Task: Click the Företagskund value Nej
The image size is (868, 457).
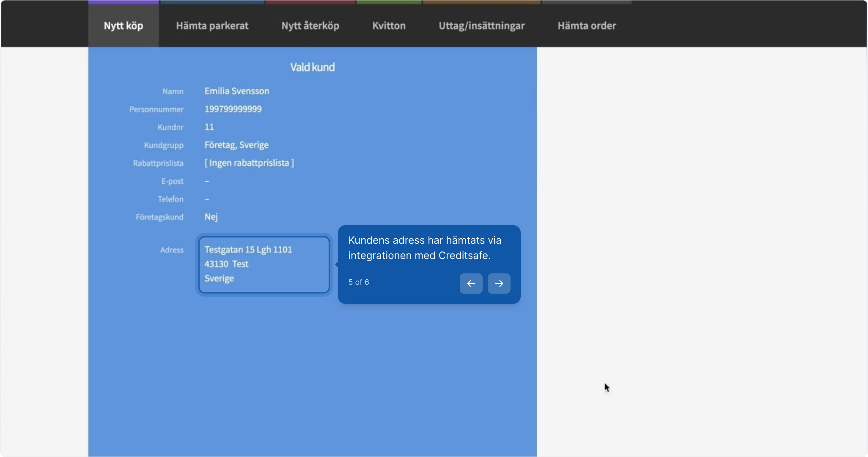Action: click(x=211, y=217)
